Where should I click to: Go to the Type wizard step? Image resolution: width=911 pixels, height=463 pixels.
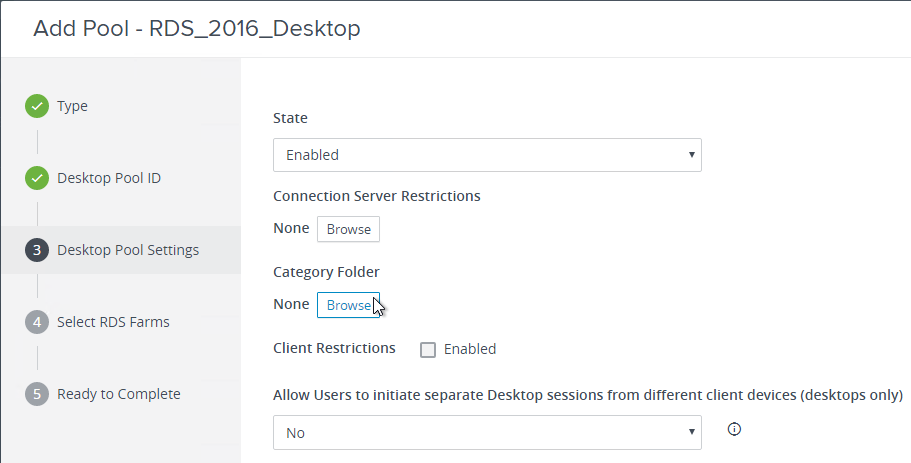(x=72, y=106)
